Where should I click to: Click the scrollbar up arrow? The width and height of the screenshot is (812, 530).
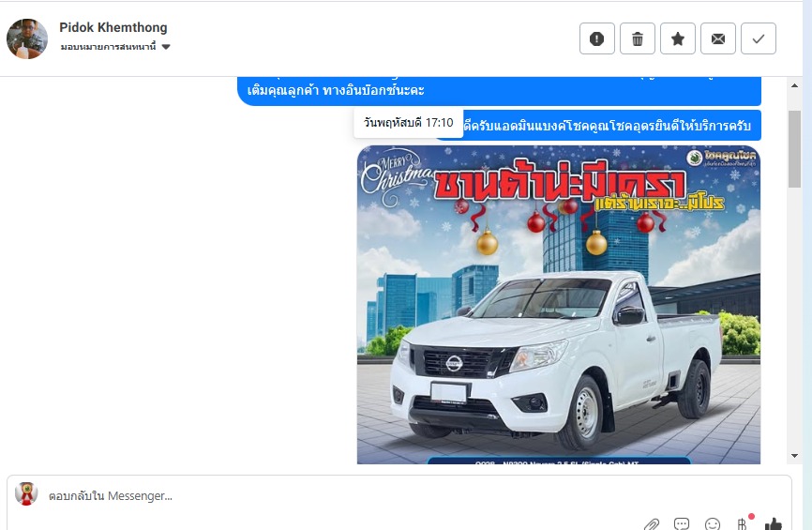point(794,85)
